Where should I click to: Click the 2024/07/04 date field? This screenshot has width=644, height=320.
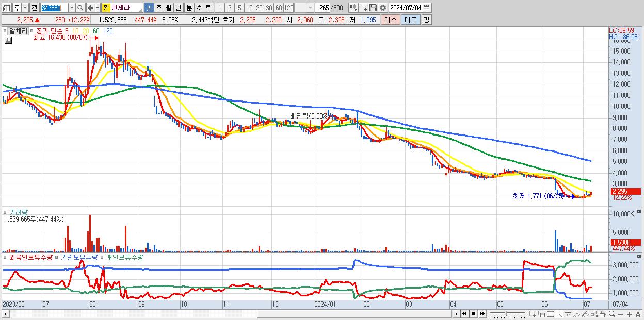[x=405, y=8]
